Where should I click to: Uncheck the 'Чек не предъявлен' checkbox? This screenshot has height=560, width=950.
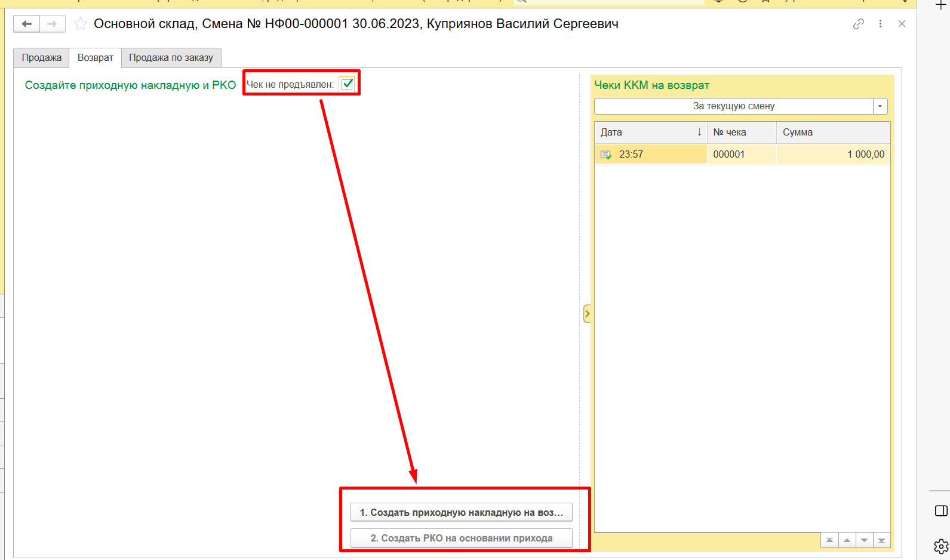click(x=347, y=84)
